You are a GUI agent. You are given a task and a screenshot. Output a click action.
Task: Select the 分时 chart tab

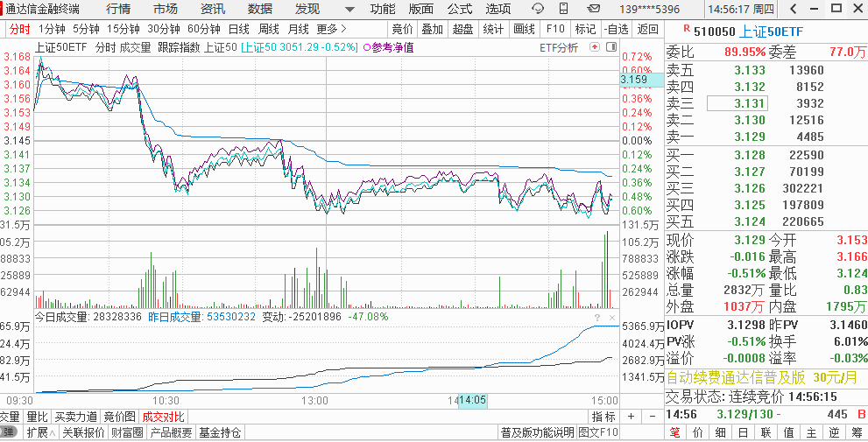pos(20,29)
